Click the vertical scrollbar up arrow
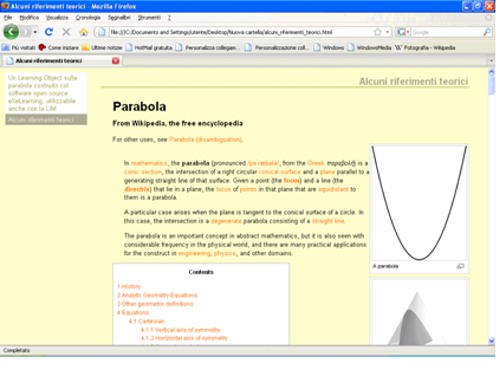 click(491, 71)
